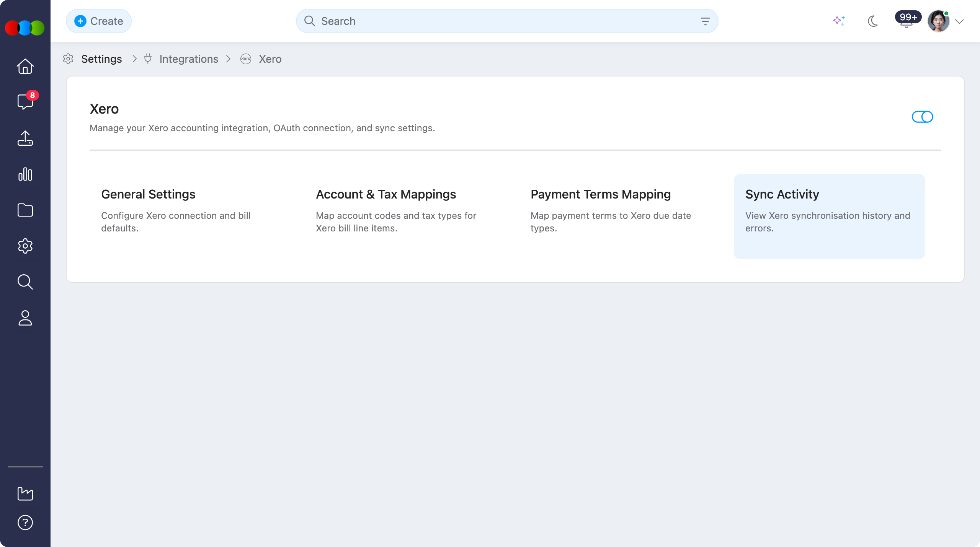This screenshot has width=980, height=547.
Task: Focus the Search input field
Action: pyautogui.click(x=507, y=21)
